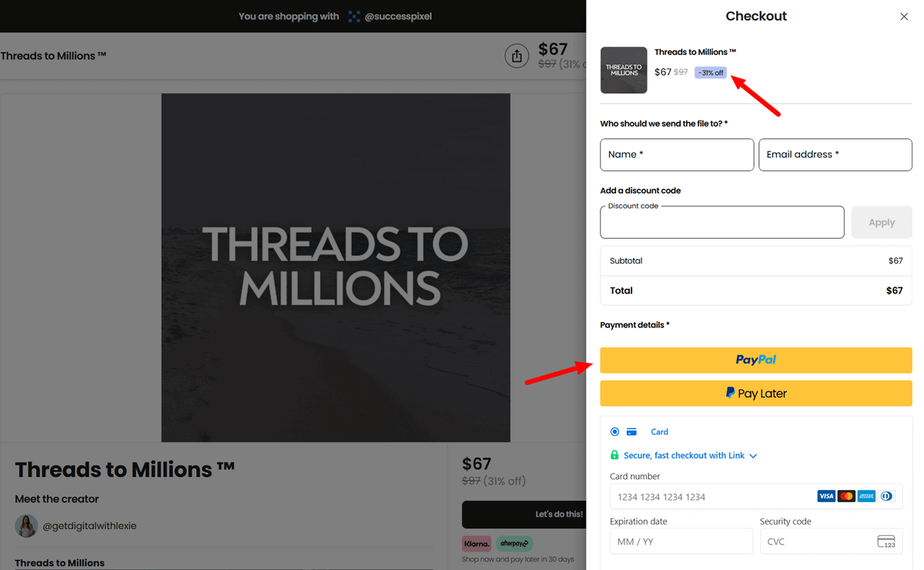Click the Mastercard icon in the card number field
Screen dimensions: 924x570
(x=845, y=496)
